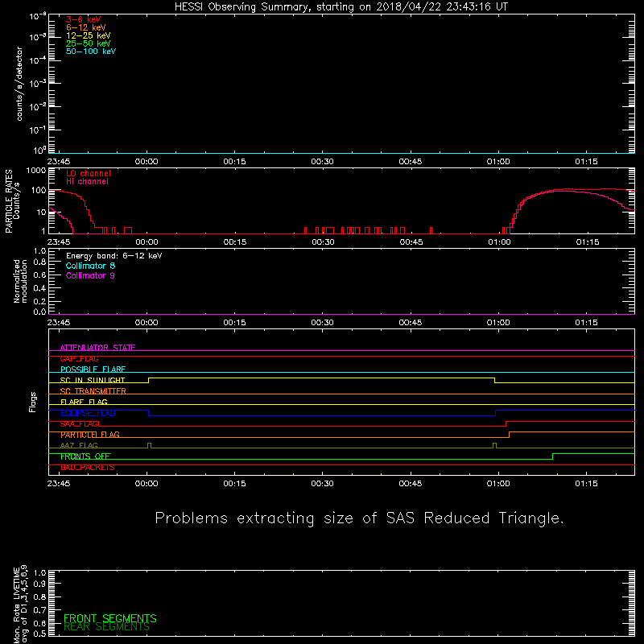Select the 'FRONT SEGMENTS' legend label
Viewport: 644px width, 644px height.
coord(110,618)
